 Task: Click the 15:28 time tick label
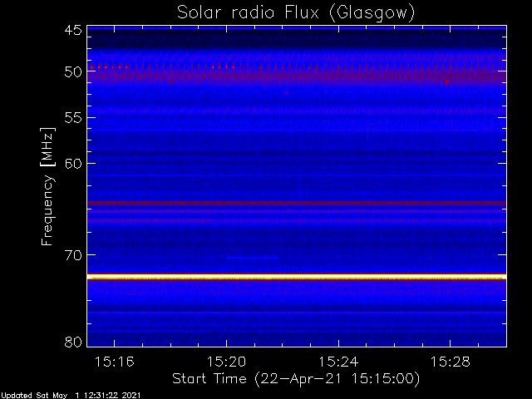451,362
